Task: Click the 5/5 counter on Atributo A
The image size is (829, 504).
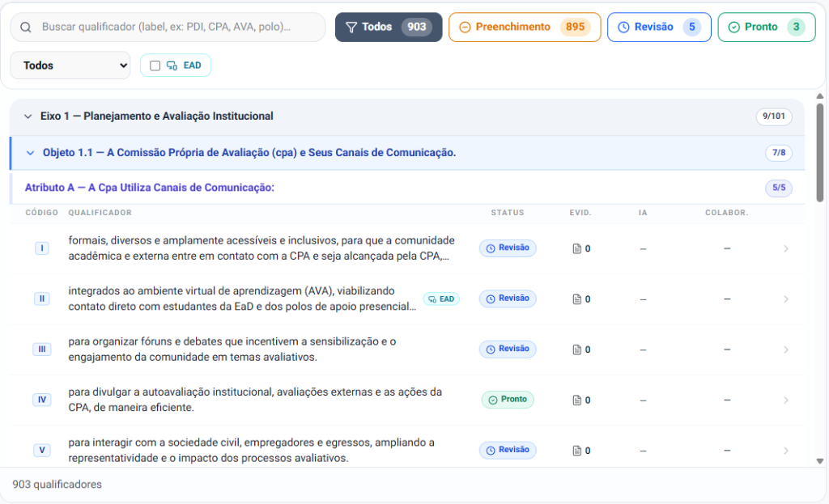Action: pos(779,188)
